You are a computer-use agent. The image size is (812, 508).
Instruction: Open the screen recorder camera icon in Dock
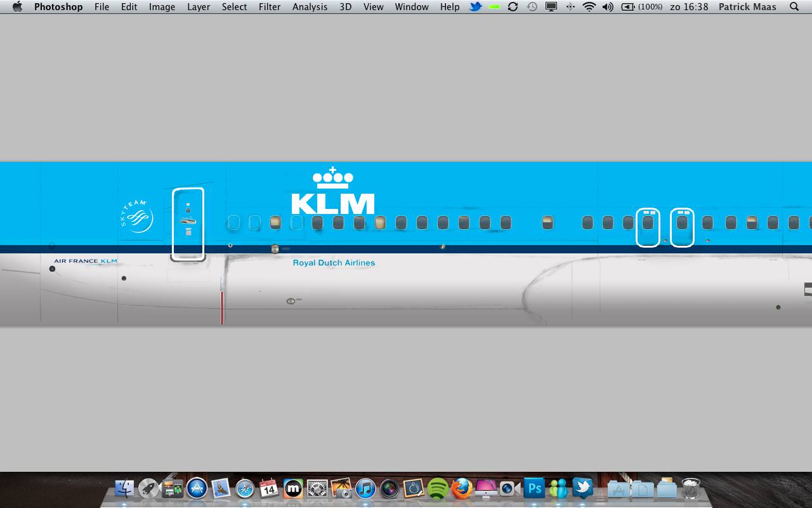pos(509,488)
